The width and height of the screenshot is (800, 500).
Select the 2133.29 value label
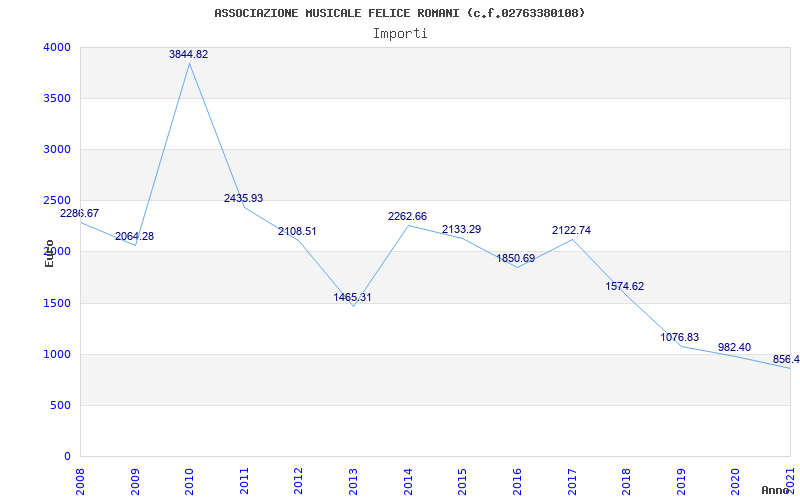pyautogui.click(x=461, y=230)
